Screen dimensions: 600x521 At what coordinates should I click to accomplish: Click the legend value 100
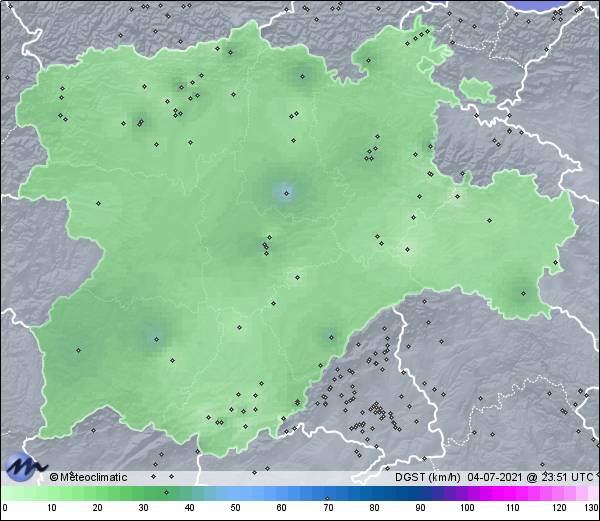(467, 508)
